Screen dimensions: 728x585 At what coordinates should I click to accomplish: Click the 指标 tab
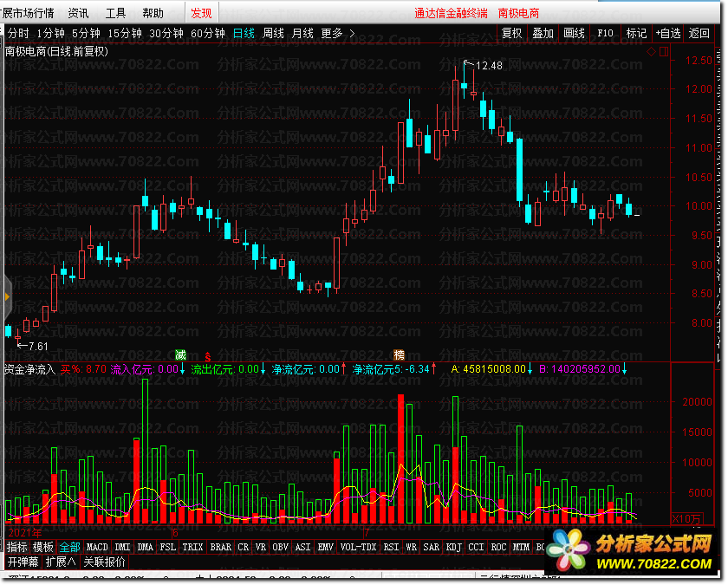17,548
